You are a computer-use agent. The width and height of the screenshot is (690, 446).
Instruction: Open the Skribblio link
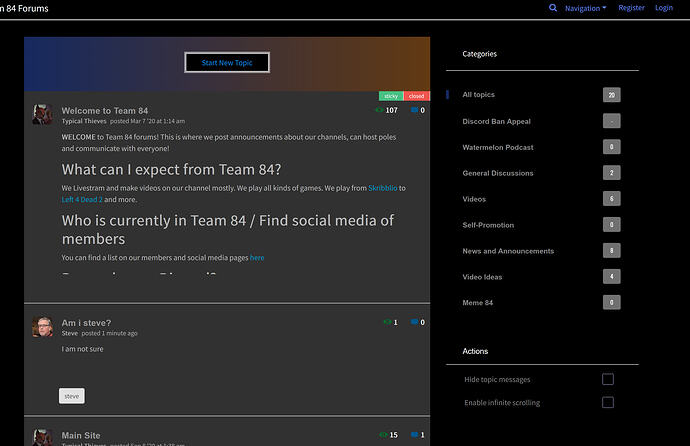pyautogui.click(x=382, y=188)
